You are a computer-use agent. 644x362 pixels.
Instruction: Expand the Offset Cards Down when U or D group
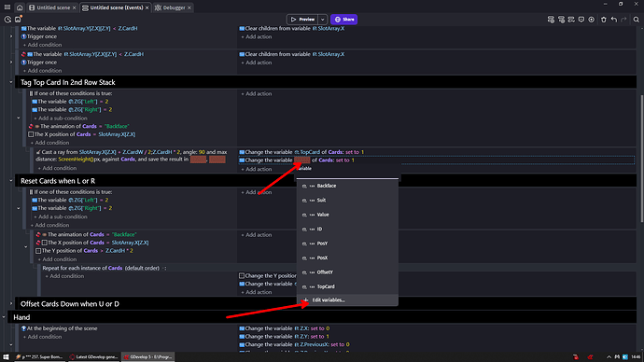(11, 304)
